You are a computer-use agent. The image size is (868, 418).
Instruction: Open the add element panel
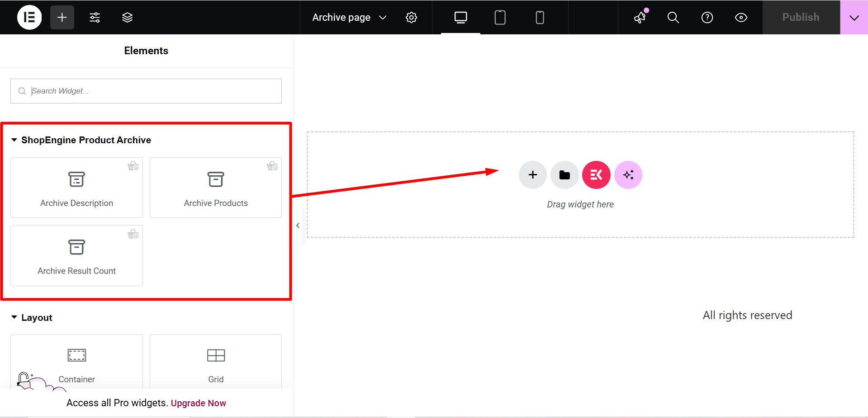62,17
